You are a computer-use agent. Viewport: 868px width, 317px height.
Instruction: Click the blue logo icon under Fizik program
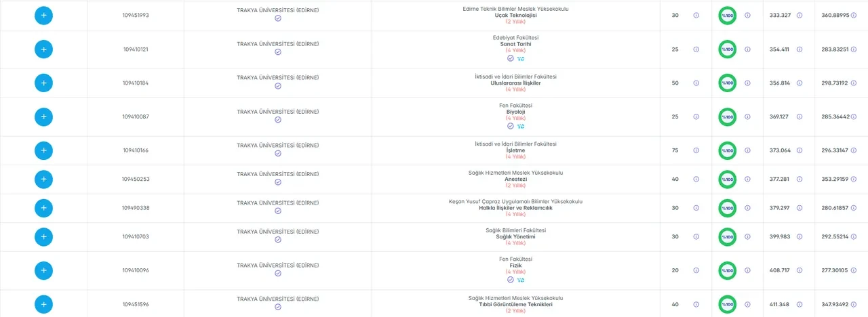521,280
